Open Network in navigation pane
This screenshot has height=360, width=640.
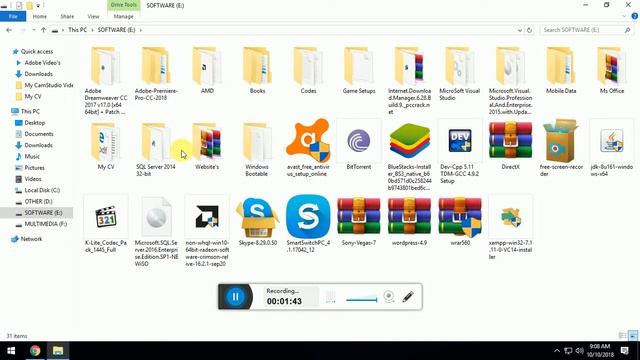(x=31, y=239)
